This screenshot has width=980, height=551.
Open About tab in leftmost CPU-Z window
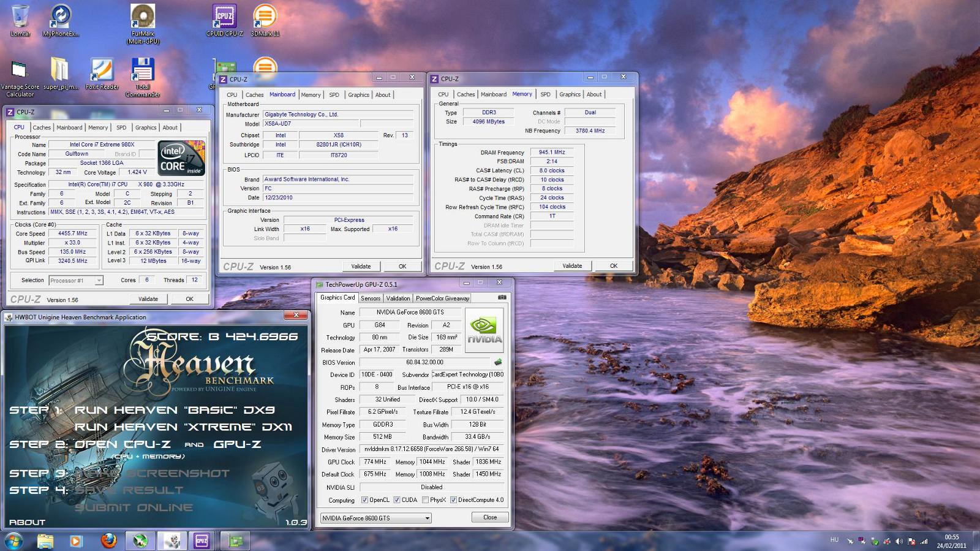point(170,127)
